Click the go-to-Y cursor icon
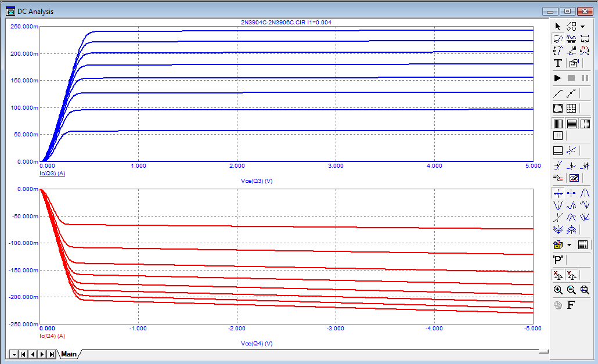Image resolution: width=598 pixels, height=364 pixels. coord(571,166)
